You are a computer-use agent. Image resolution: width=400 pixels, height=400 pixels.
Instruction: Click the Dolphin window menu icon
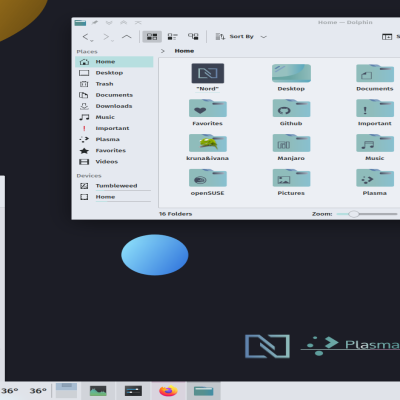(x=80, y=23)
